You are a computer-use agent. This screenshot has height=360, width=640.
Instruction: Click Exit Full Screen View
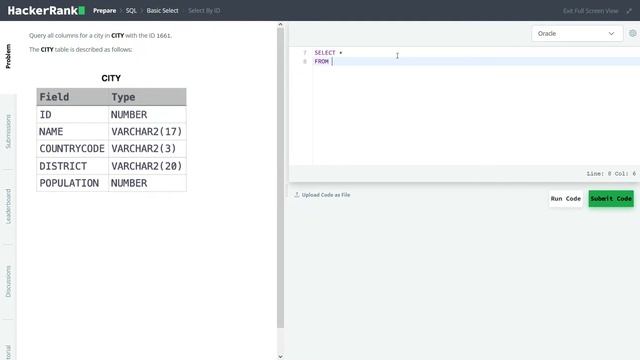(591, 11)
